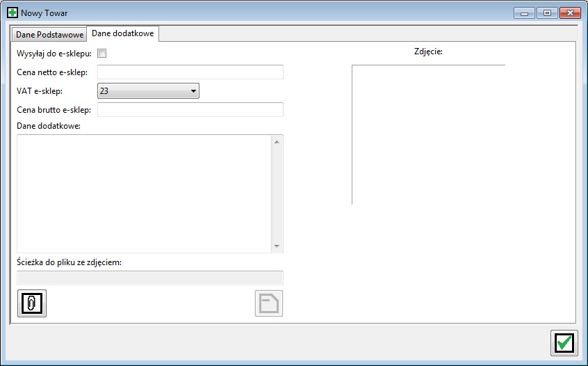Click the grayed-out file save icon
The image size is (588, 366).
click(269, 303)
